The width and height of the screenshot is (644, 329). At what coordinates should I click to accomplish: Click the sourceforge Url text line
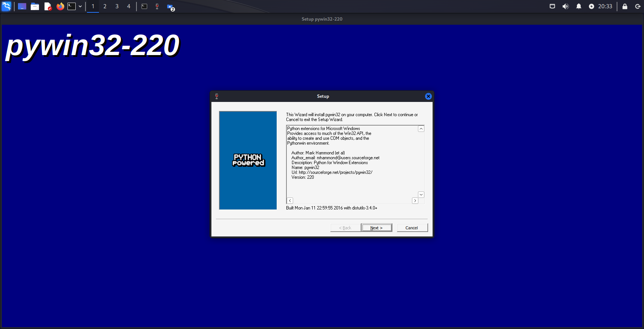332,172
